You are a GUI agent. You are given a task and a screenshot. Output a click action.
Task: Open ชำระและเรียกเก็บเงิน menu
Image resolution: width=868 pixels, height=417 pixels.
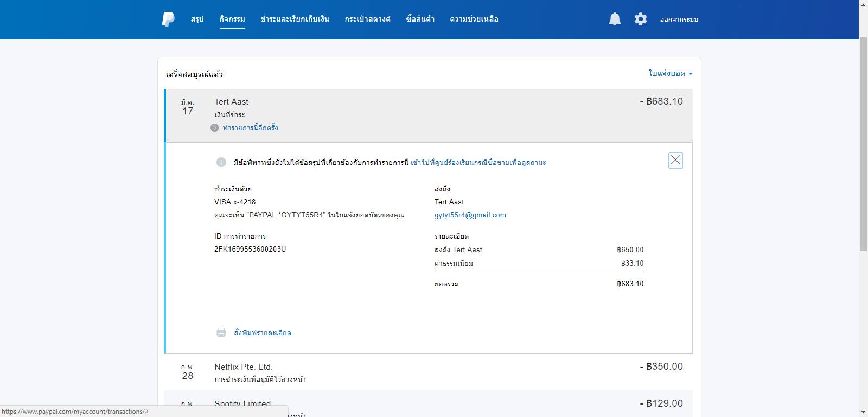click(x=295, y=19)
